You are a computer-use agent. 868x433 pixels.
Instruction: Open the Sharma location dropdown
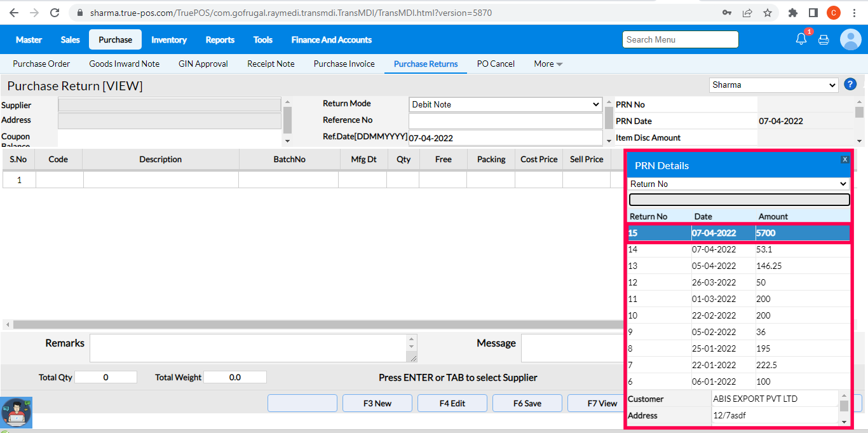773,85
